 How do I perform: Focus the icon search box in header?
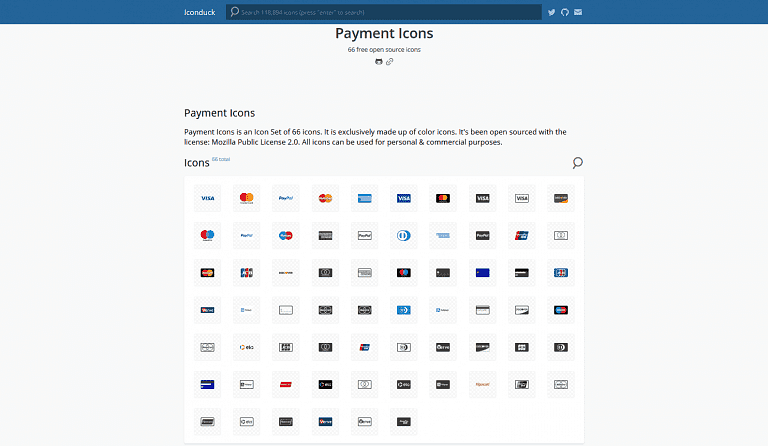(x=384, y=12)
